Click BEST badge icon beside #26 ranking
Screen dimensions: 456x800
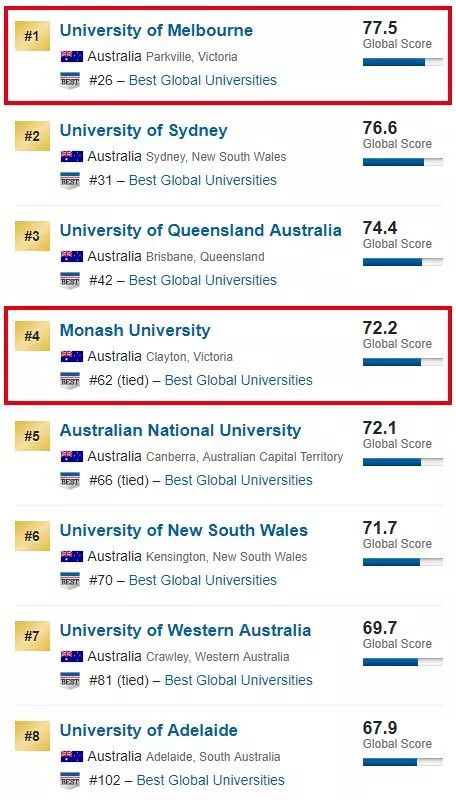[x=70, y=81]
